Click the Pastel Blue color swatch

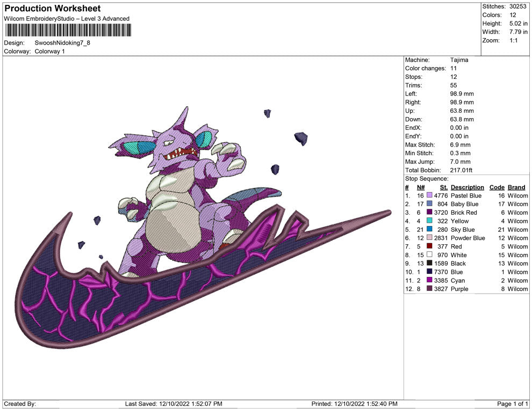pyautogui.click(x=429, y=196)
